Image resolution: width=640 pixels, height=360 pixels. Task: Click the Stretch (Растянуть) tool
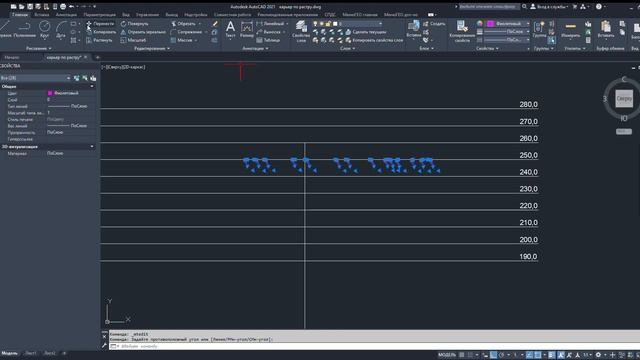pos(99,40)
